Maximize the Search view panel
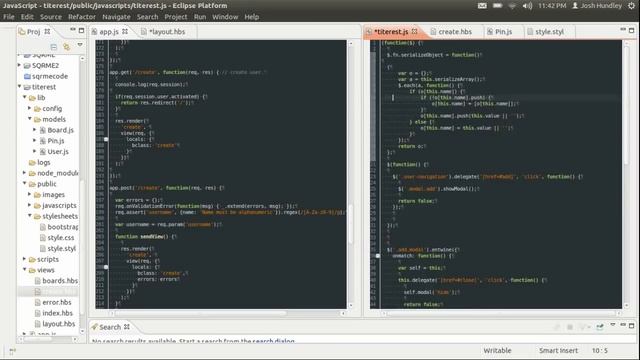 pyautogui.click(x=631, y=326)
